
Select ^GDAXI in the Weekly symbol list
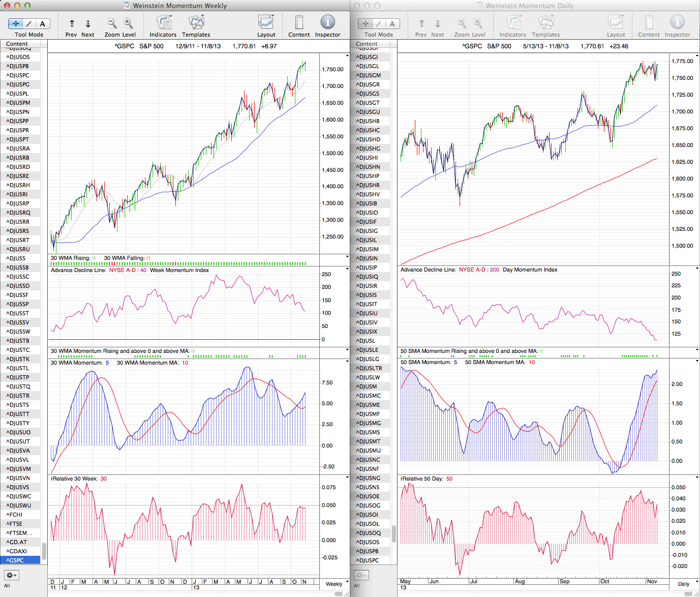click(17, 551)
